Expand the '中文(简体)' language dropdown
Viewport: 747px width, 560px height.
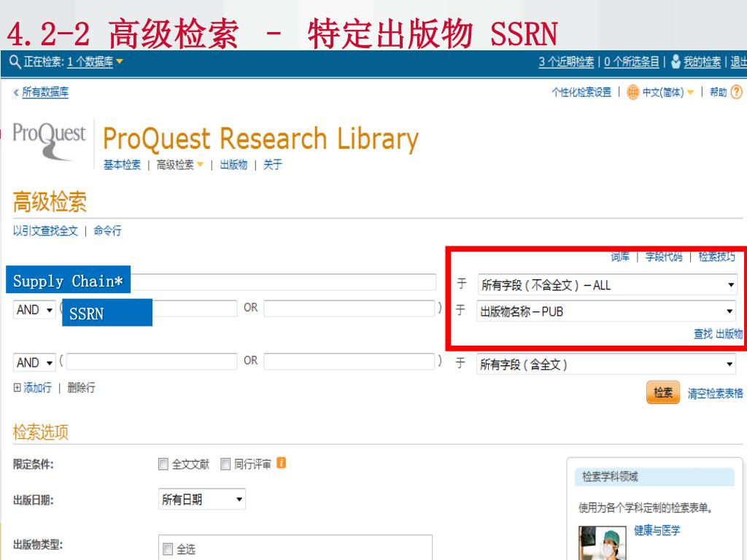668,92
